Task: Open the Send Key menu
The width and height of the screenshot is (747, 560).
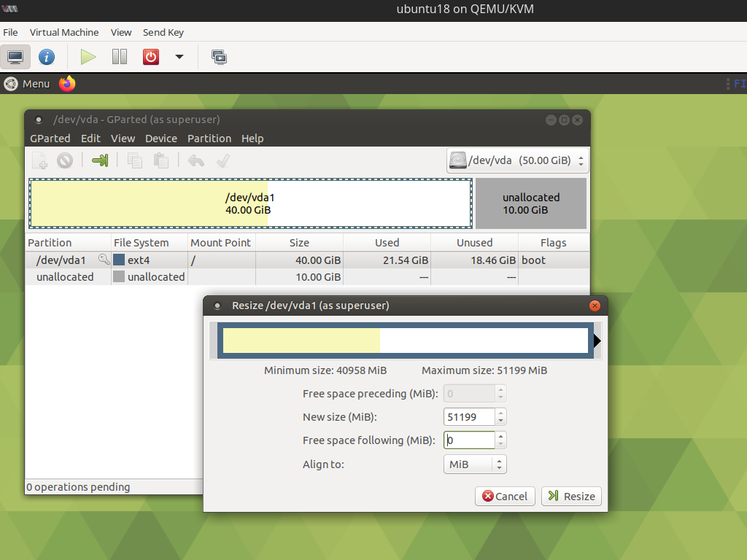Action: (163, 32)
